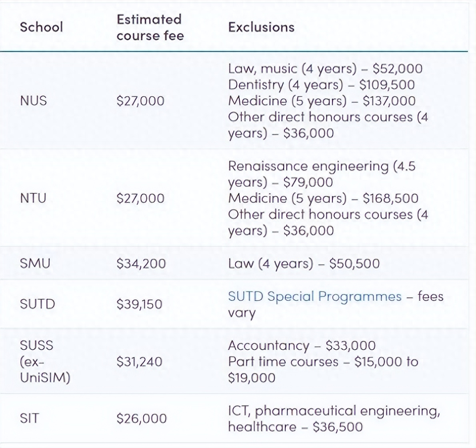The height and width of the screenshot is (448, 476).
Task: Click the Medicine (5 years) – $168,500 line
Action: click(323, 198)
